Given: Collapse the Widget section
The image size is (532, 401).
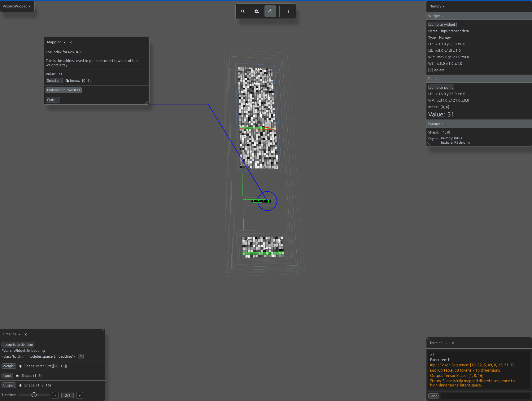Looking at the screenshot, I should click(436, 16).
